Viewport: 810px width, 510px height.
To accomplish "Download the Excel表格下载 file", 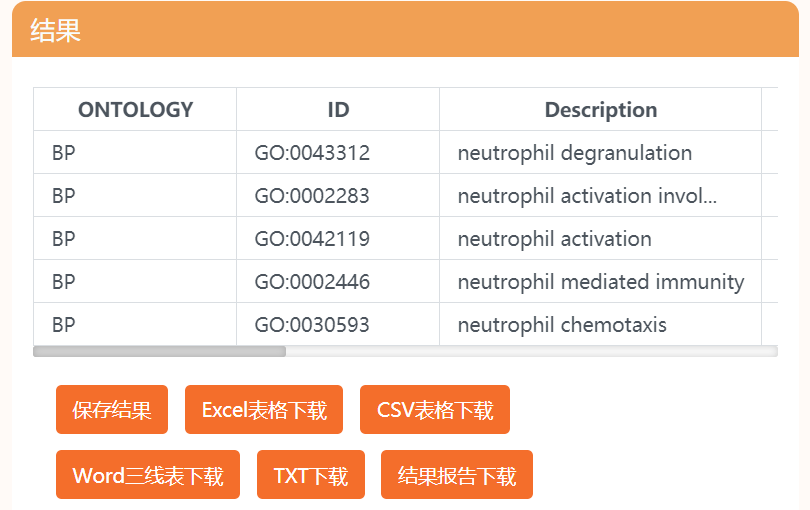I will coord(264,410).
